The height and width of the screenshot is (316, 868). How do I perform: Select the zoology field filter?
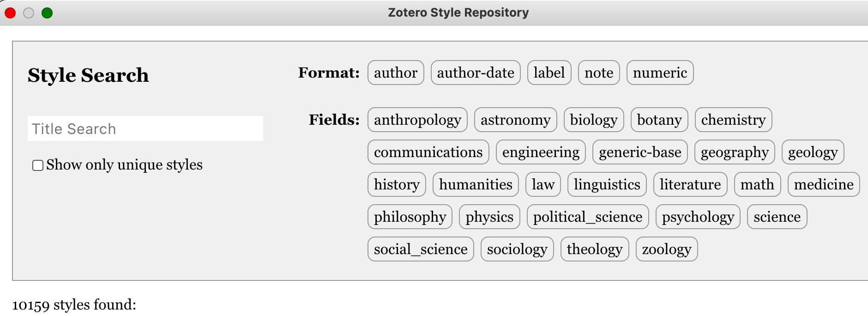tap(666, 249)
